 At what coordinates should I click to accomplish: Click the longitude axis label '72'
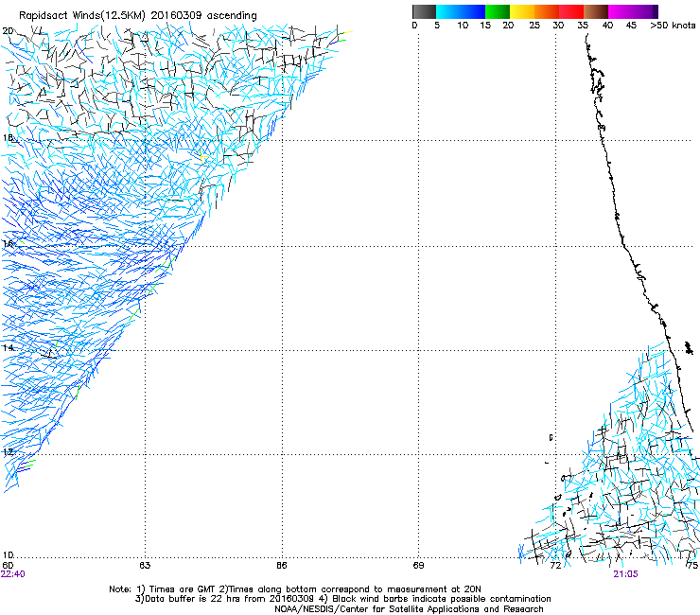pos(555,566)
